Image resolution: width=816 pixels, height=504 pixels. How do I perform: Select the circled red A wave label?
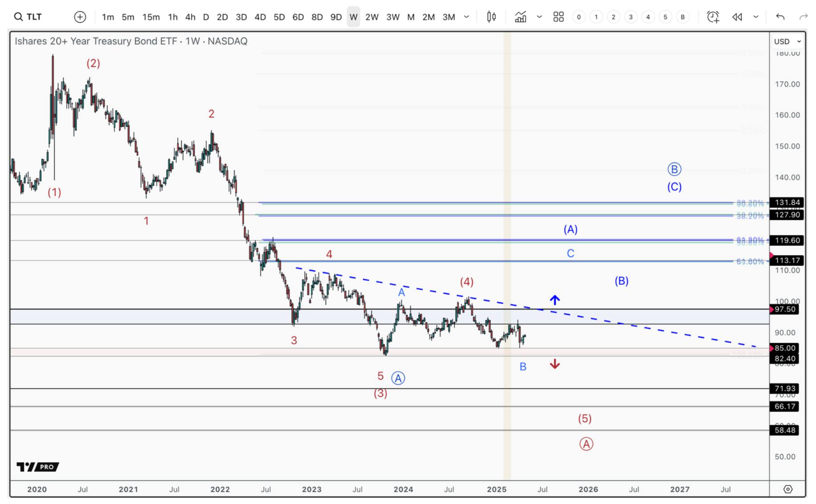(586, 444)
